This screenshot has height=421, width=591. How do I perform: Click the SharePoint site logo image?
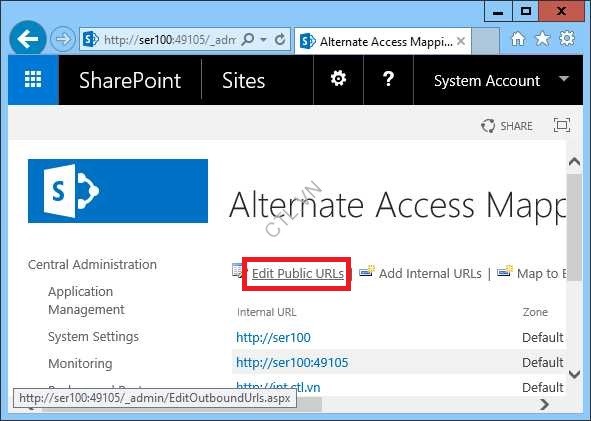pos(118,191)
